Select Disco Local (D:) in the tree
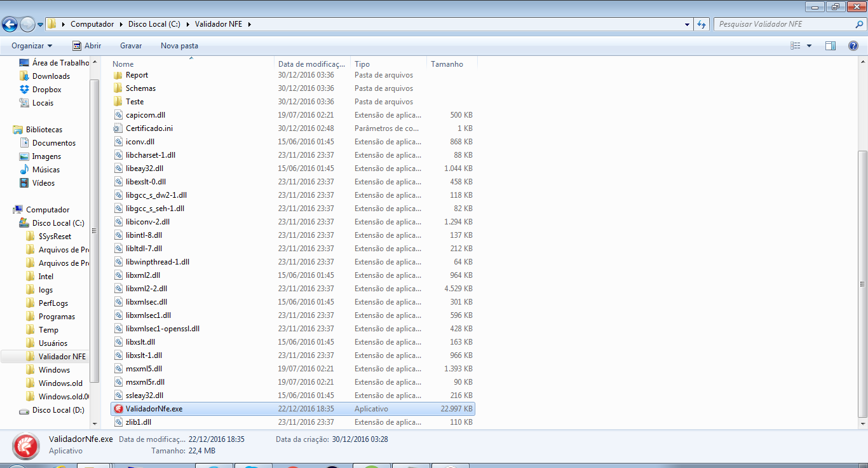868x468 pixels. [x=58, y=410]
